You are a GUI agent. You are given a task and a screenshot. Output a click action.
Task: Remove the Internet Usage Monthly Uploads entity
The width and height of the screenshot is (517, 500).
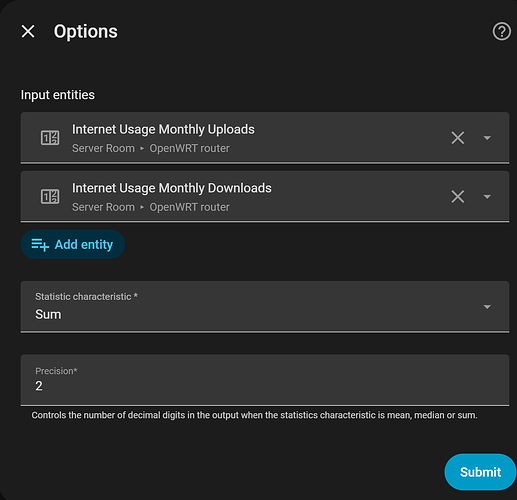pos(458,138)
